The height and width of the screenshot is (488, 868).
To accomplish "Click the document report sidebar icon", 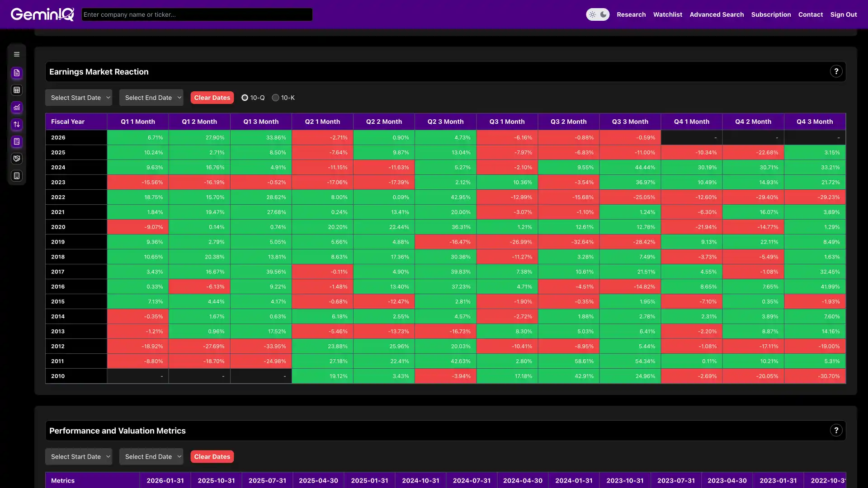I will coord(17,73).
